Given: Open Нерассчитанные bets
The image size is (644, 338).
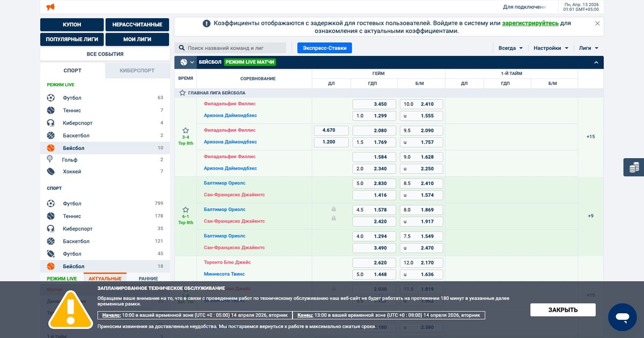Looking at the screenshot, I should pyautogui.click(x=137, y=25).
